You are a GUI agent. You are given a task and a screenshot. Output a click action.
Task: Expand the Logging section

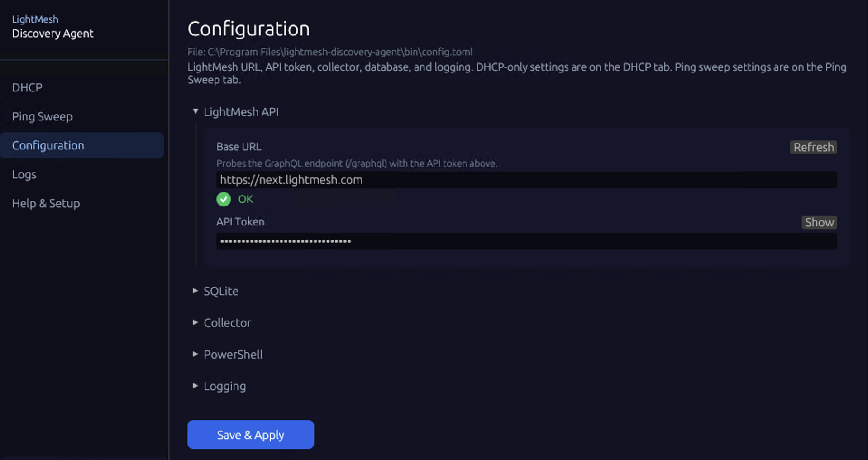pos(219,386)
